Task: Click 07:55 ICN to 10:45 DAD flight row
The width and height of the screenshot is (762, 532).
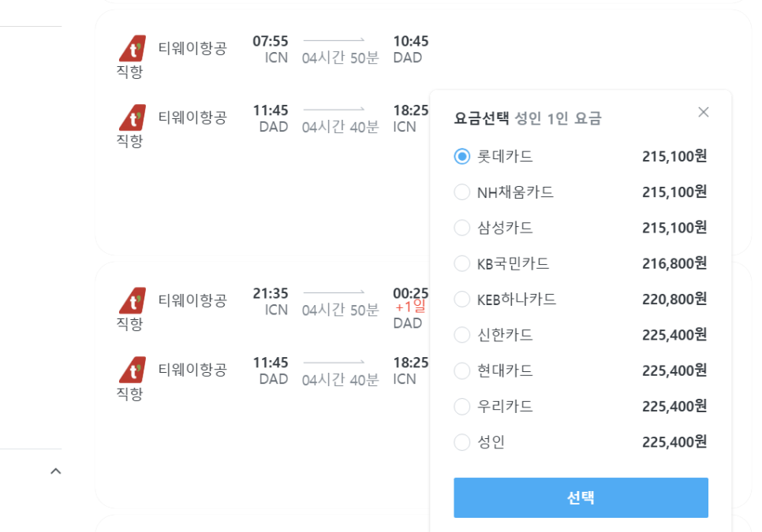Action: [x=272, y=54]
